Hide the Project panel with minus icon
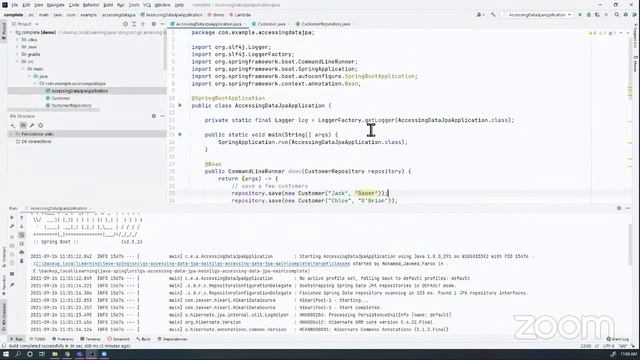Image resolution: width=640 pixels, height=360 pixels. coord(162,24)
